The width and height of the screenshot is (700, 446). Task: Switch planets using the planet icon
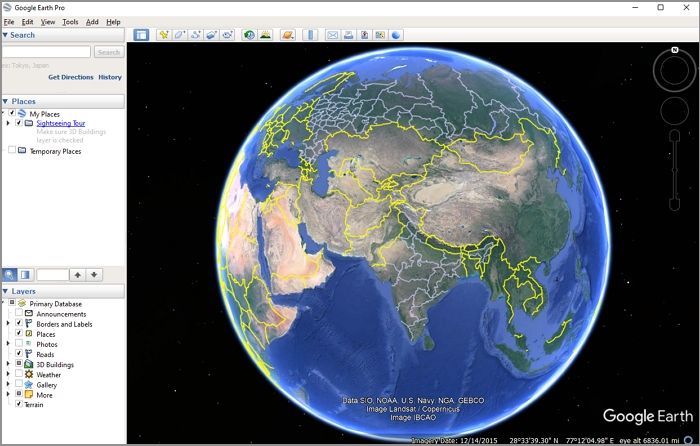tap(288, 35)
